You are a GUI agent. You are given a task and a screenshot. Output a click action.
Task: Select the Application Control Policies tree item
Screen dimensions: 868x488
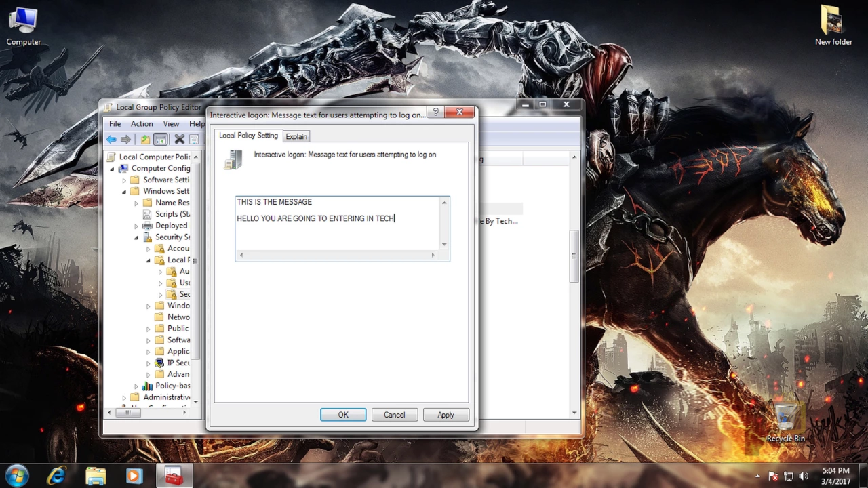(x=172, y=352)
